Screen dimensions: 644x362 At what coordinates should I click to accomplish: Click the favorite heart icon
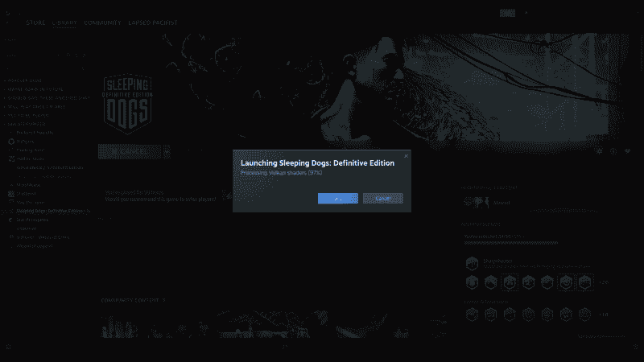(627, 151)
